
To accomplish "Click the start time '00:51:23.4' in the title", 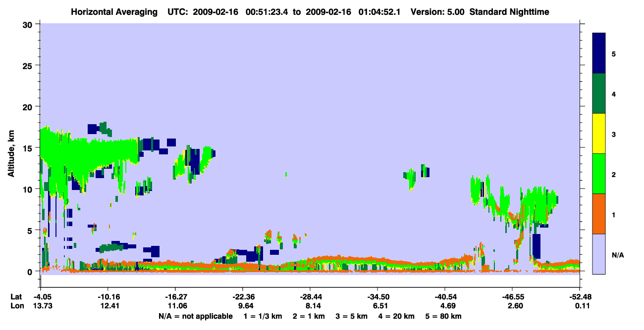I will click(x=267, y=12).
